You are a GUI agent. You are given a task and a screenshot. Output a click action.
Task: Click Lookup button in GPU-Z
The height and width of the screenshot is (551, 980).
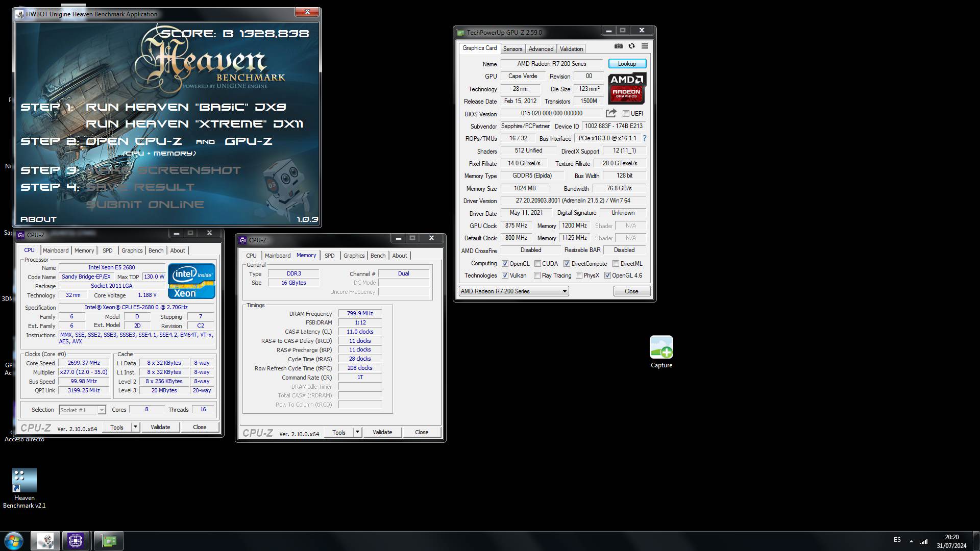pos(627,64)
